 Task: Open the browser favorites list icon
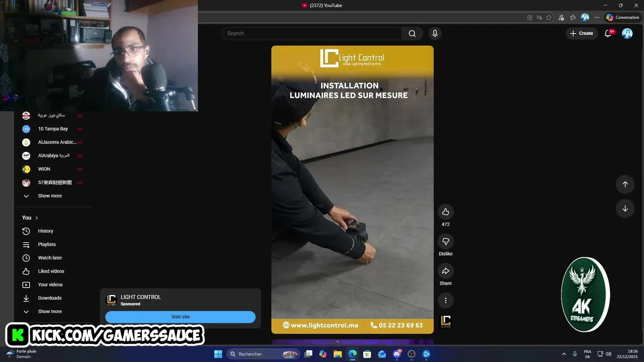coord(573,18)
